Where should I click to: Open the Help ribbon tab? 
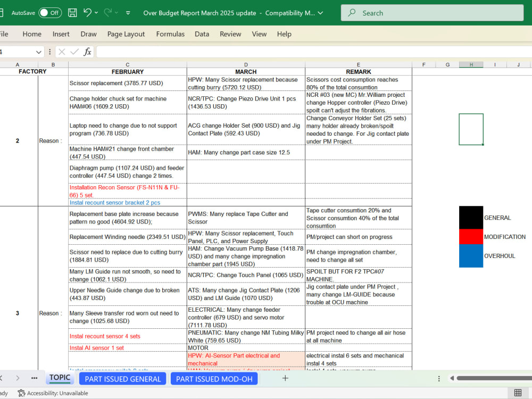point(284,34)
